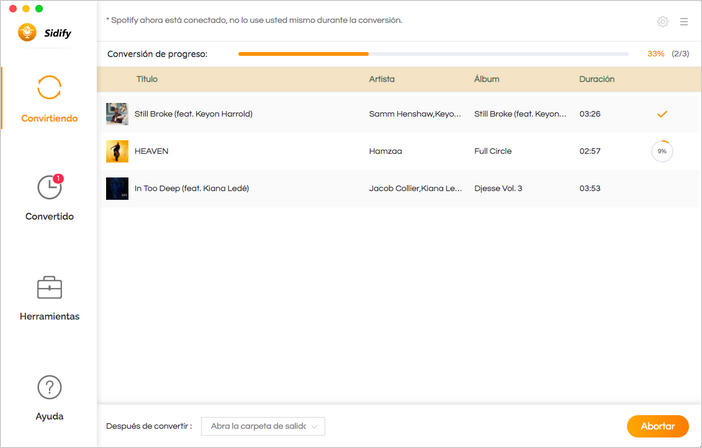The width and height of the screenshot is (702, 448).
Task: Click the conversion progress bar
Action: (x=433, y=54)
